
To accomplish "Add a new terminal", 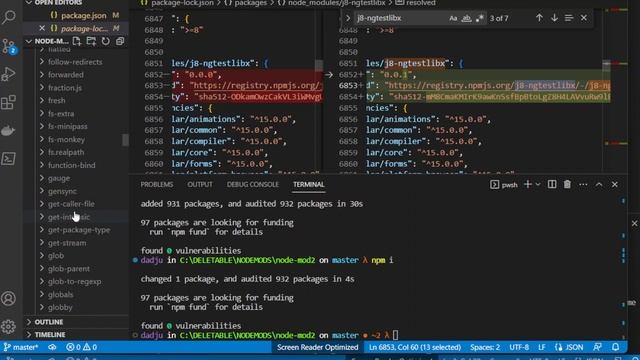I will 528,184.
